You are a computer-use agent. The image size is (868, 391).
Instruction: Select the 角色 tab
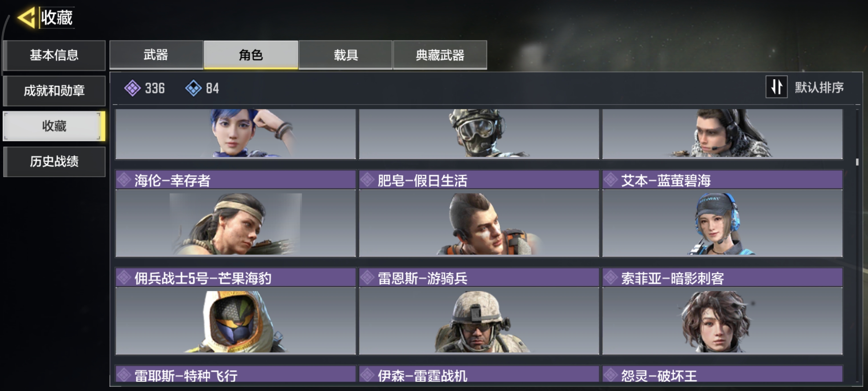pos(251,55)
